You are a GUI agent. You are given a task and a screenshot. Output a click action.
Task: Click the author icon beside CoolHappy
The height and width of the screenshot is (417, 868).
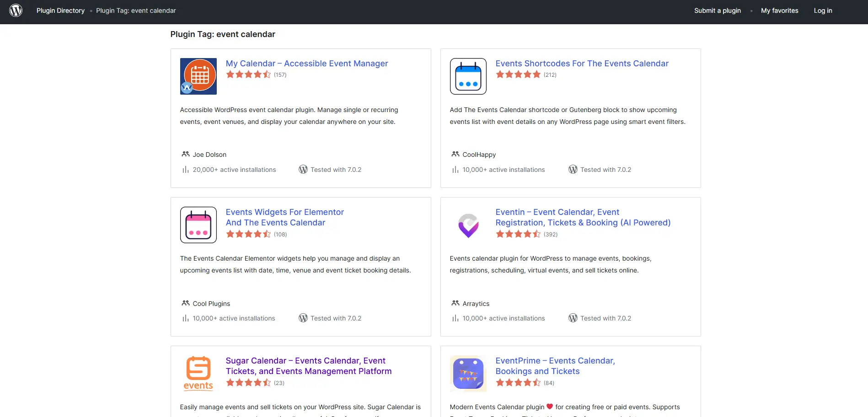[x=455, y=154]
